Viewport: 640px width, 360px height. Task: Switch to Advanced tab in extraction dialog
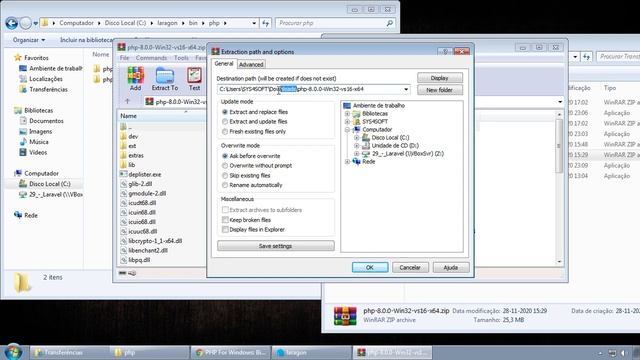251,64
